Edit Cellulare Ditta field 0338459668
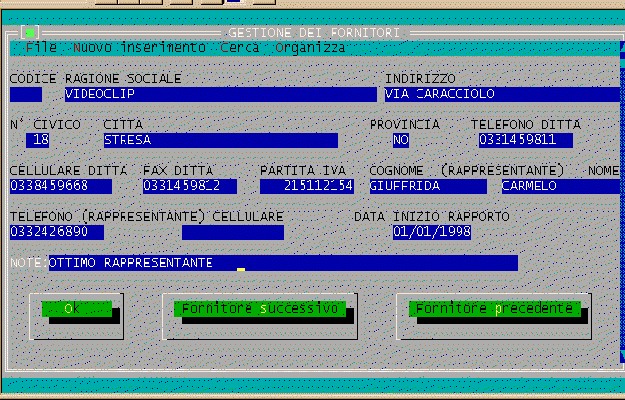This screenshot has height=400, width=625. coord(61,186)
